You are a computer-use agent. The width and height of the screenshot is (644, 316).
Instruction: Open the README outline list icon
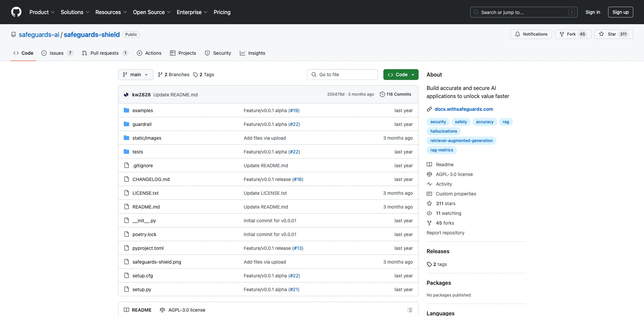410,310
